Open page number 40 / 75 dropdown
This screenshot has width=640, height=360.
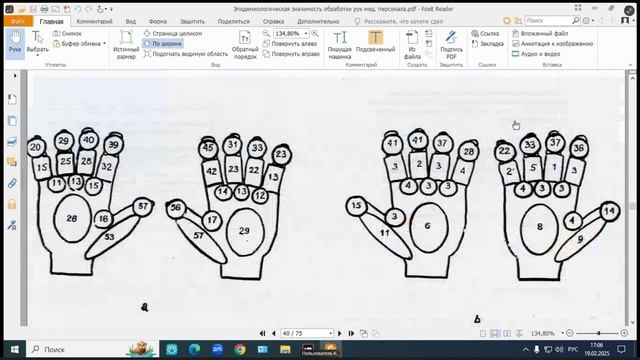(330, 333)
